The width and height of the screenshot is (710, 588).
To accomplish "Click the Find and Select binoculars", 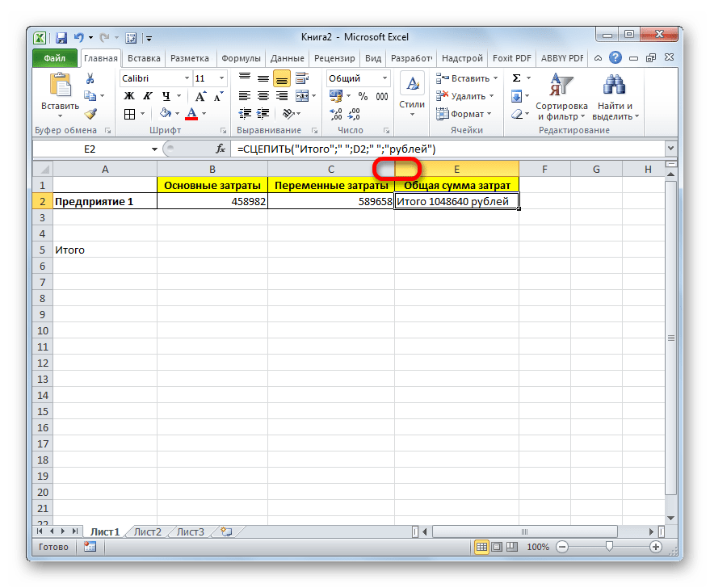I will [x=615, y=96].
